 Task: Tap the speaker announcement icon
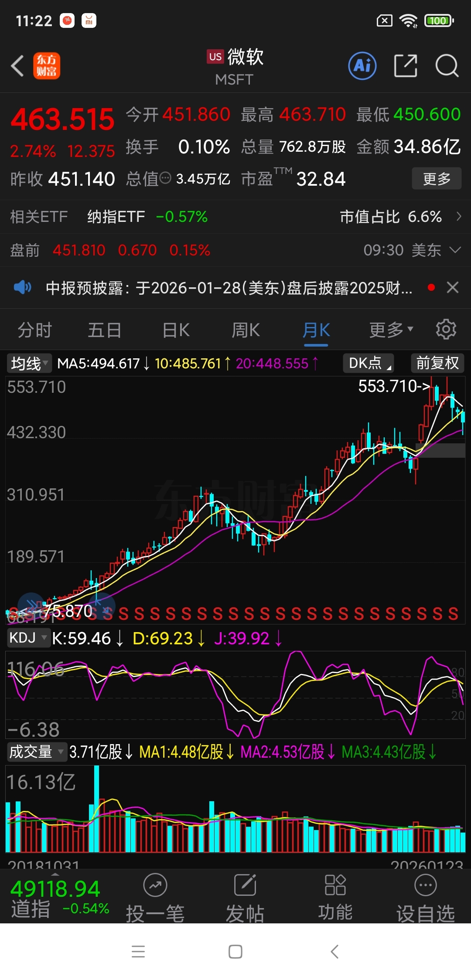tap(22, 287)
